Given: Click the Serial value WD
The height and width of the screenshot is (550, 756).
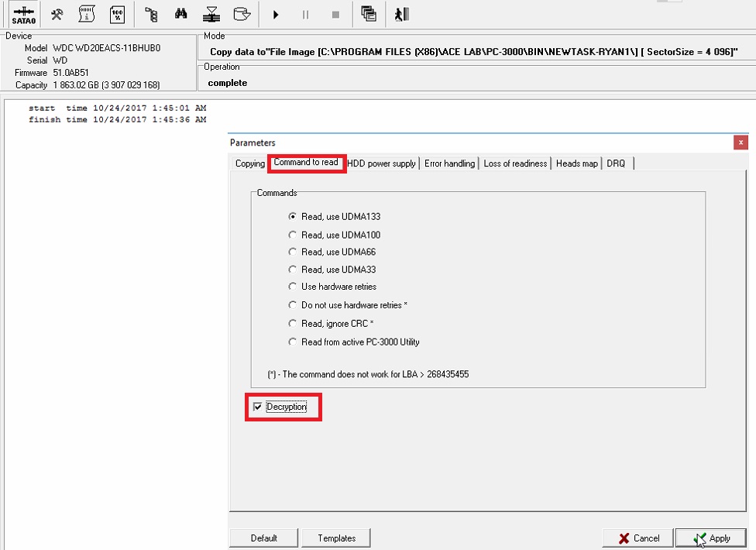Looking at the screenshot, I should coord(60,60).
